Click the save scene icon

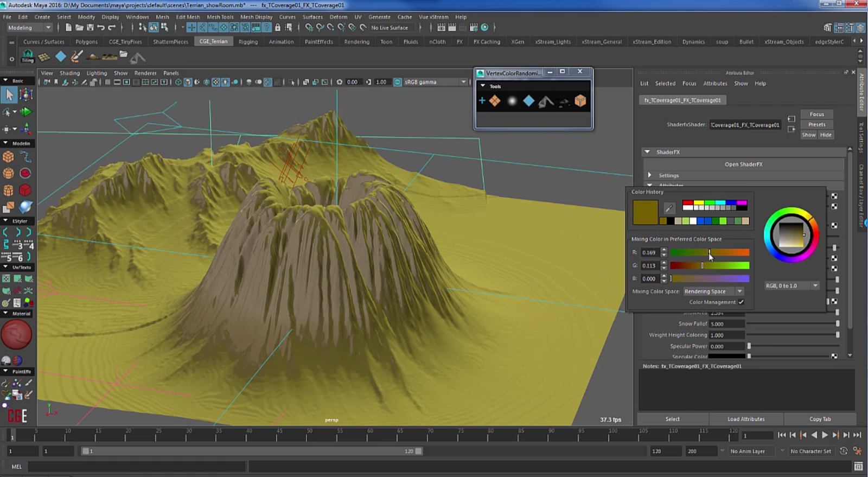[x=90, y=28]
